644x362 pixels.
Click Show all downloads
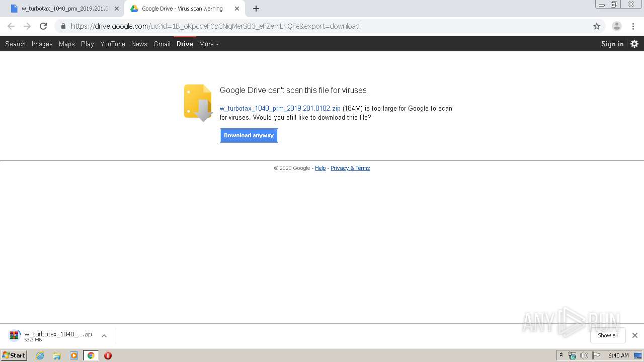(608, 335)
